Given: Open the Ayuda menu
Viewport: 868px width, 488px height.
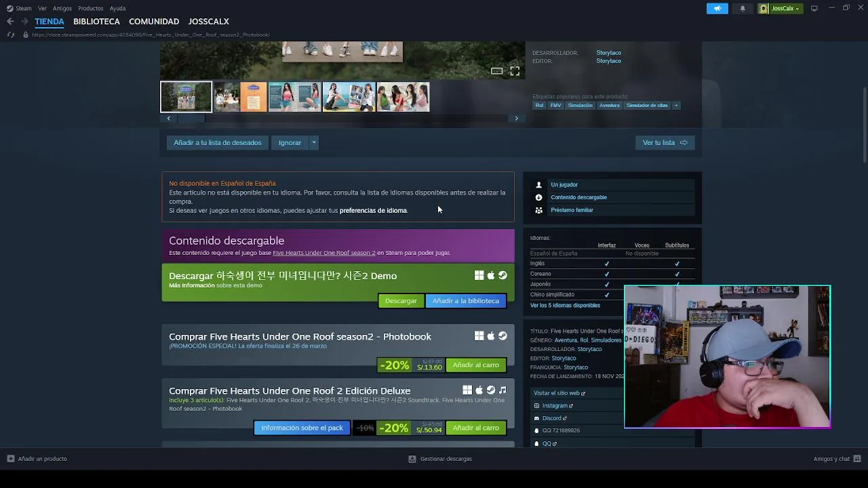Looking at the screenshot, I should click(x=117, y=8).
